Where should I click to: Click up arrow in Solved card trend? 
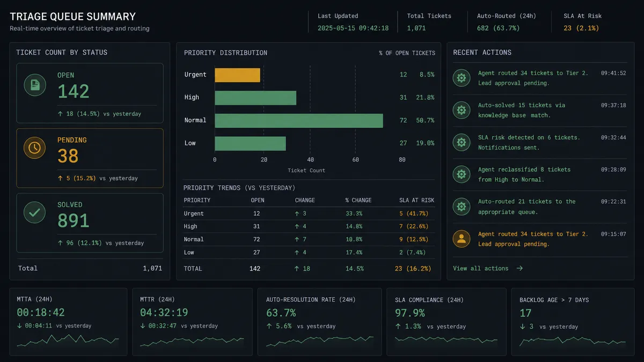click(x=60, y=243)
